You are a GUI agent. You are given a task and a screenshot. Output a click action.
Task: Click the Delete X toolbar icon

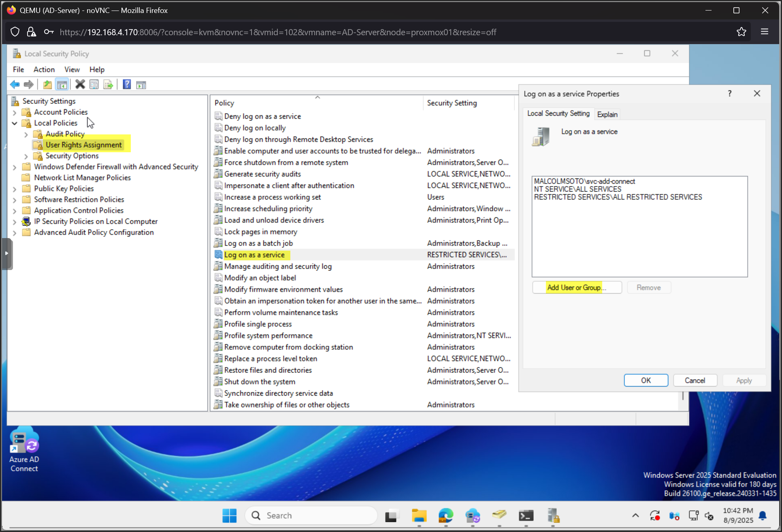pyautogui.click(x=80, y=85)
